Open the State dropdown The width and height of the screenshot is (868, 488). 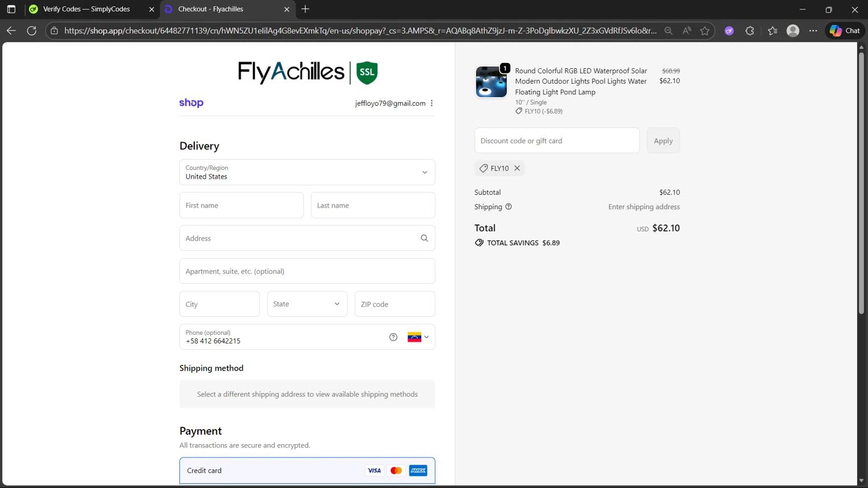pos(307,304)
